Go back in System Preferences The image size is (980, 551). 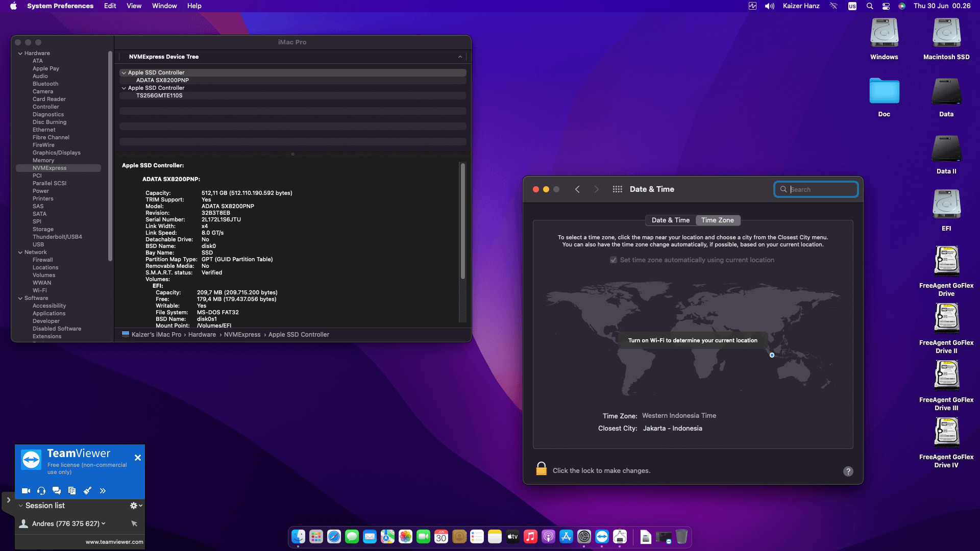pyautogui.click(x=577, y=189)
